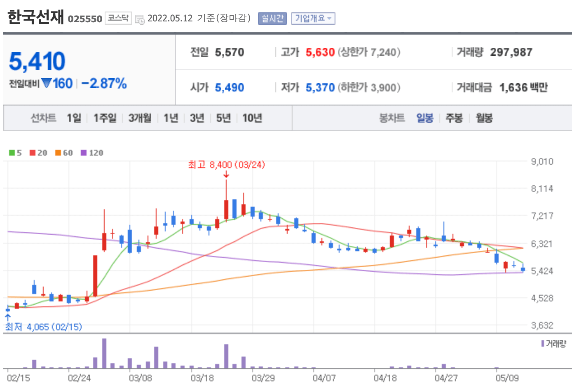Click the 최저 4,065 (02/15) marker
This screenshot has width=572, height=392.
(x=44, y=327)
